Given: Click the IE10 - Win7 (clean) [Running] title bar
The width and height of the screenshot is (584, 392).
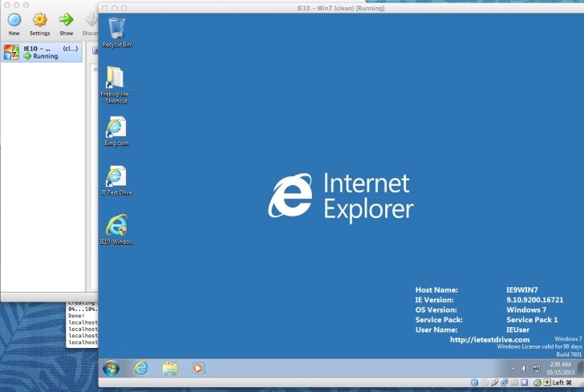Looking at the screenshot, I should click(341, 8).
